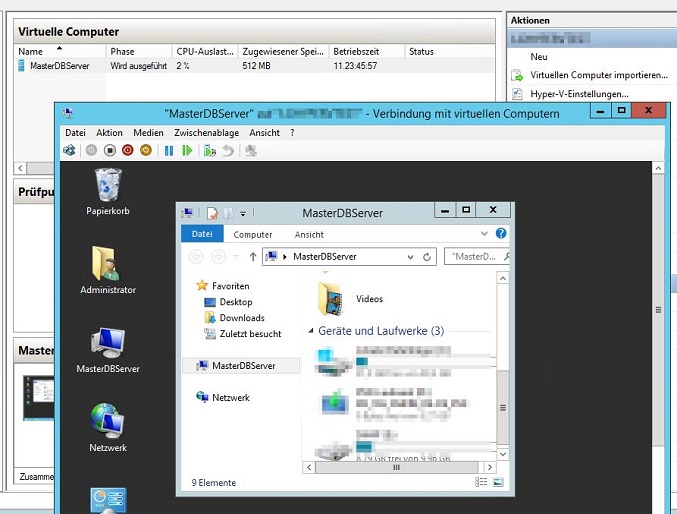Switch to large icons view in status bar
The image size is (677, 514).
pyautogui.click(x=498, y=482)
